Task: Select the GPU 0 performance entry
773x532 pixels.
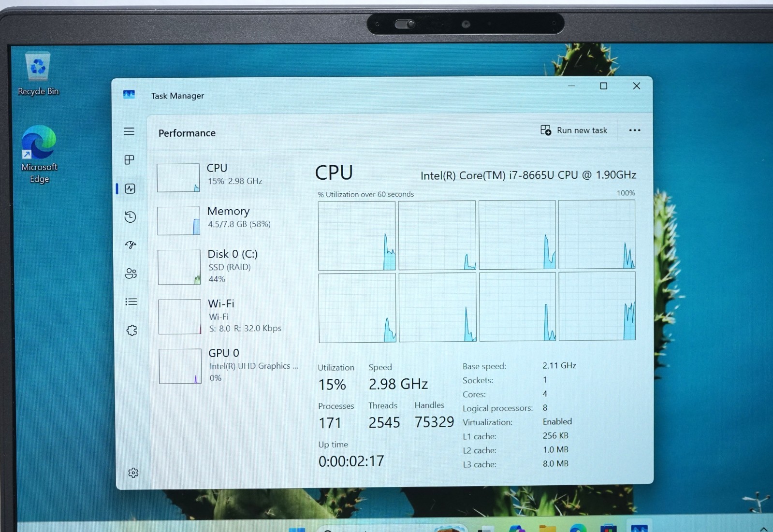Action: click(227, 366)
